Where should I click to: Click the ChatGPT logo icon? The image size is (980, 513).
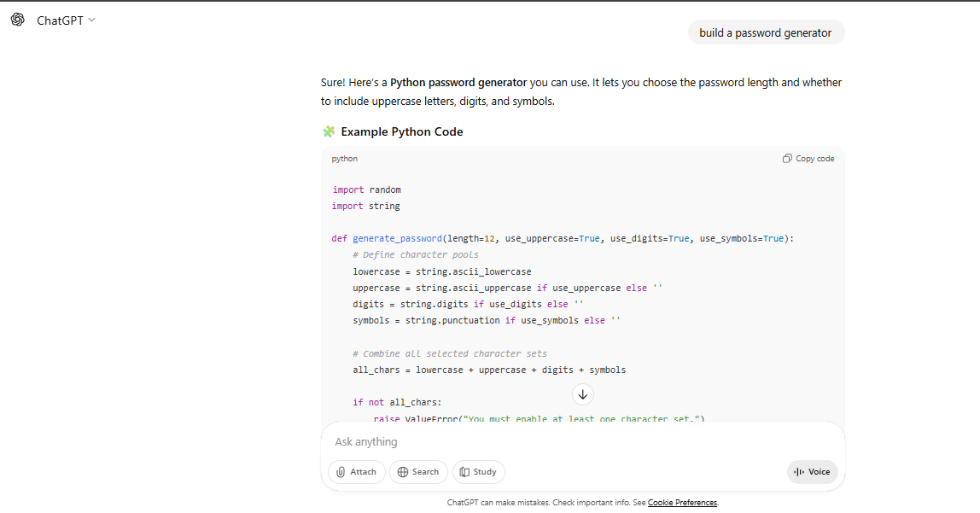[x=17, y=20]
